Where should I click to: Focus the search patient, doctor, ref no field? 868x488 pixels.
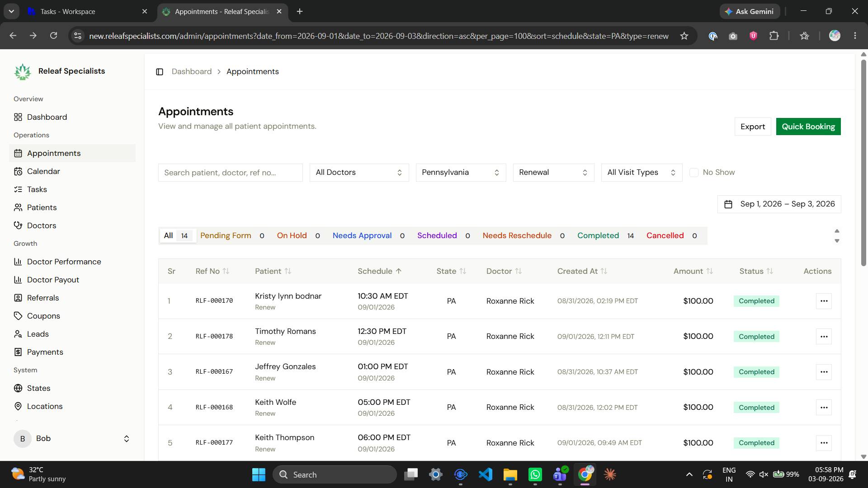click(x=230, y=173)
